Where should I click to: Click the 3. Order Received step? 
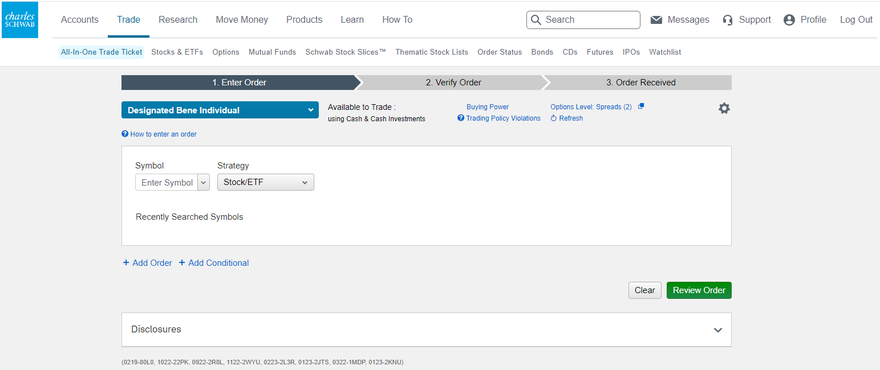(x=640, y=83)
